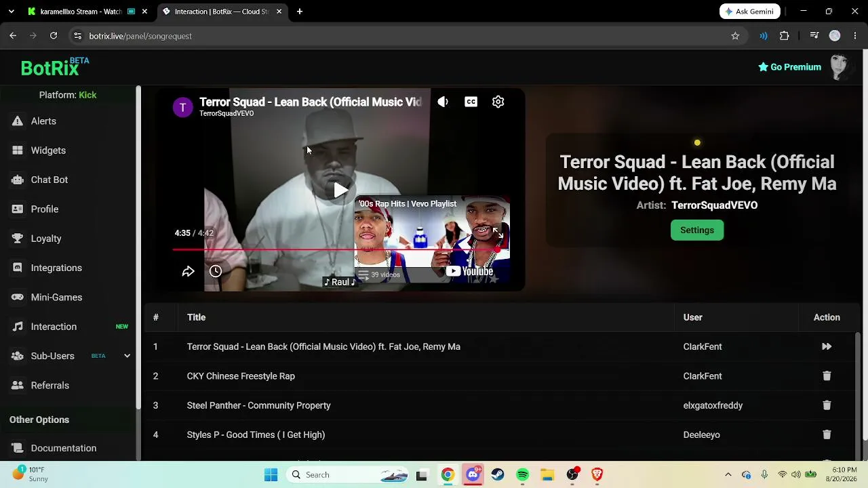The height and width of the screenshot is (488, 868).
Task: Open the Chrome three-dot menu
Action: click(x=855, y=36)
